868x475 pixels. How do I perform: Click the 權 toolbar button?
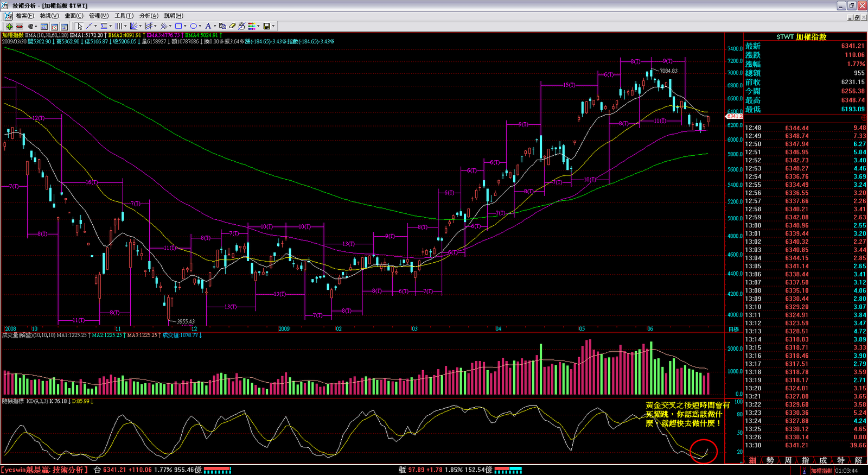[30, 26]
